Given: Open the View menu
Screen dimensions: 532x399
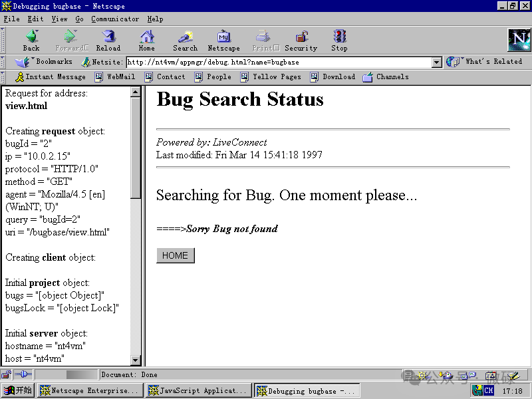Looking at the screenshot, I should point(59,19).
